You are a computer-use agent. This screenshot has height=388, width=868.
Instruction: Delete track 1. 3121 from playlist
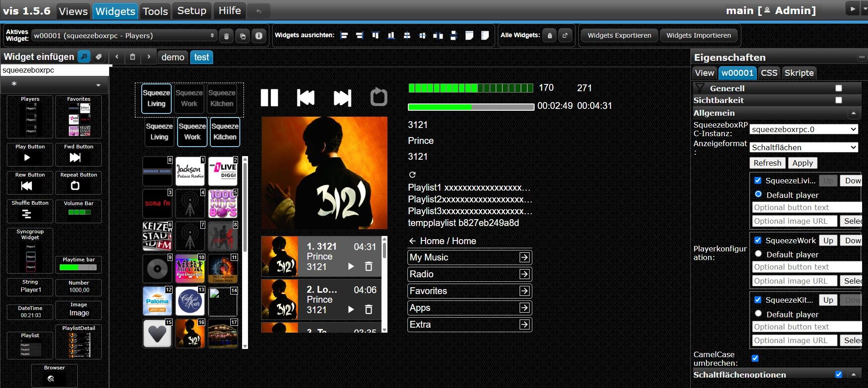pyautogui.click(x=369, y=266)
